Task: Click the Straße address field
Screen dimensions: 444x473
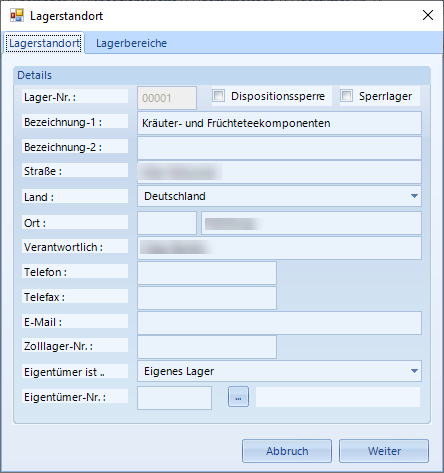Action: pyautogui.click(x=279, y=172)
